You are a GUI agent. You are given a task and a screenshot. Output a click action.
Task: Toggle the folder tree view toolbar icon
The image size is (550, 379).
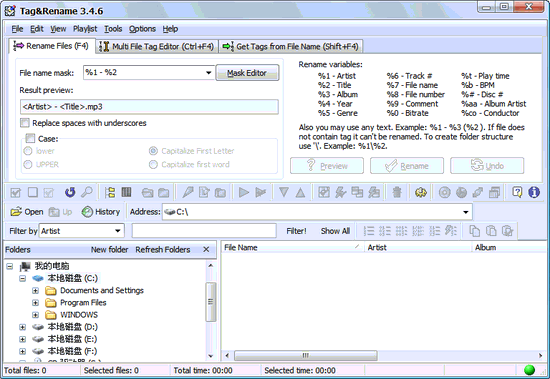click(x=110, y=192)
